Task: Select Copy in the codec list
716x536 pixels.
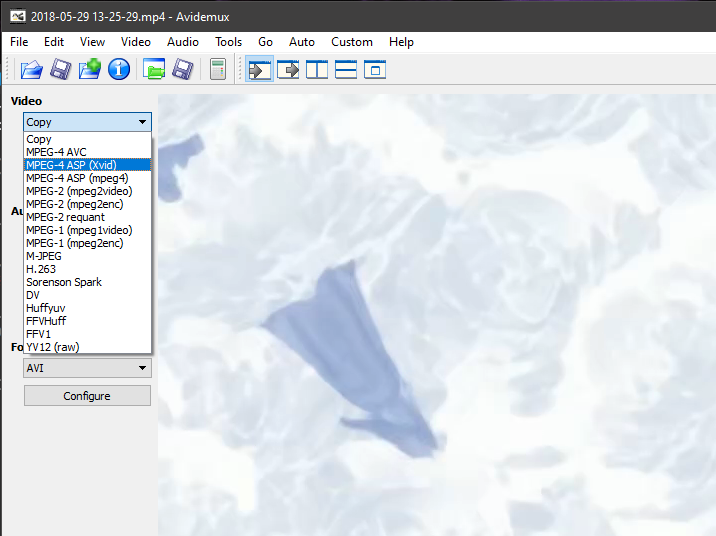Action: tap(87, 139)
